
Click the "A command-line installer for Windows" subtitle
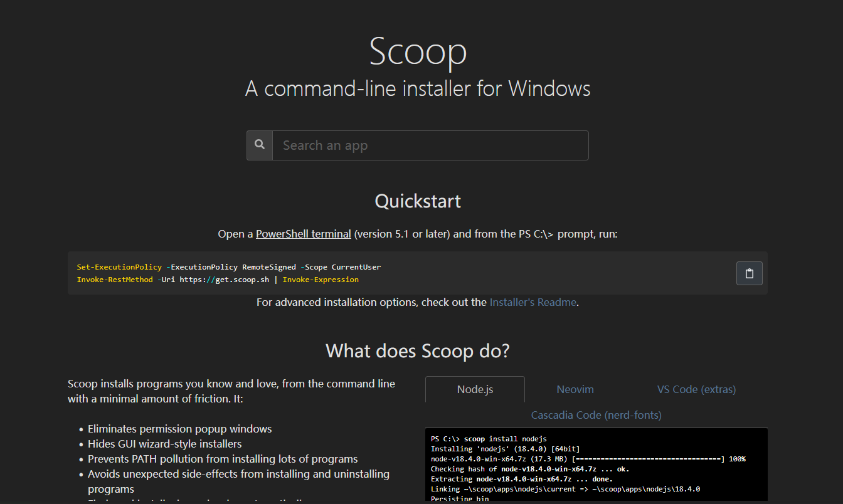point(418,88)
